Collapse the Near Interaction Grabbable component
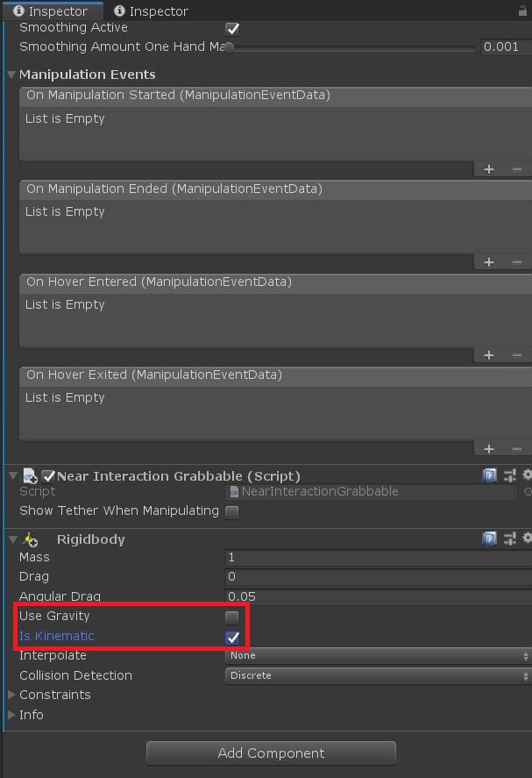 tap(13, 475)
